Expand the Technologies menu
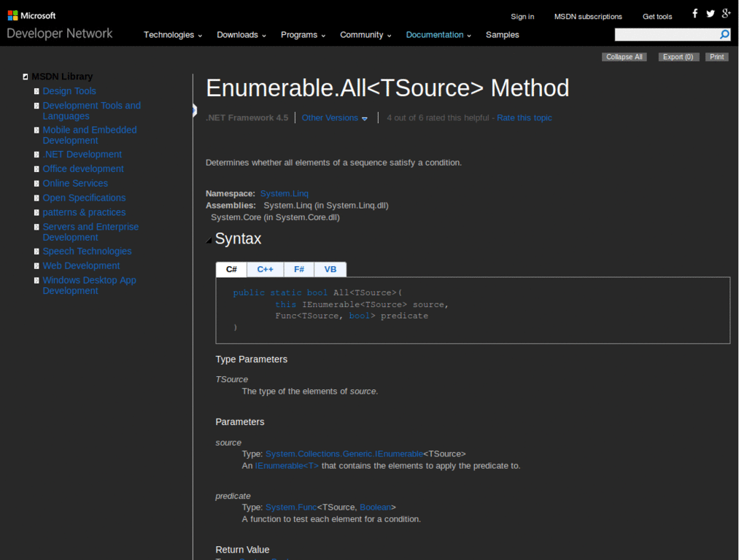The width and height of the screenshot is (747, 560). (x=169, y=34)
